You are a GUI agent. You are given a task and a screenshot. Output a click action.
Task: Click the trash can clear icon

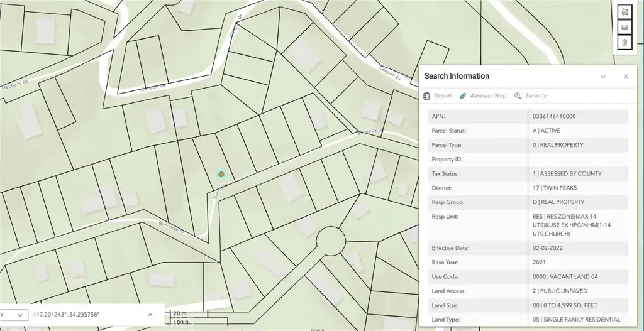[x=625, y=43]
